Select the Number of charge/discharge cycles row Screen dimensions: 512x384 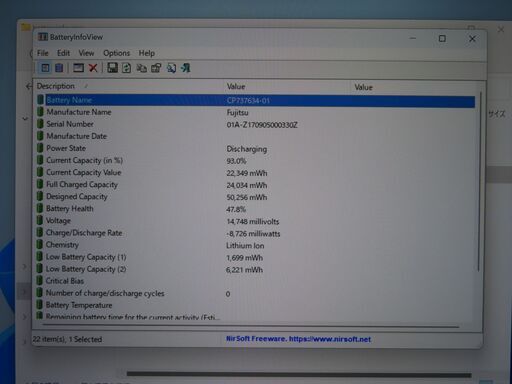255,293
